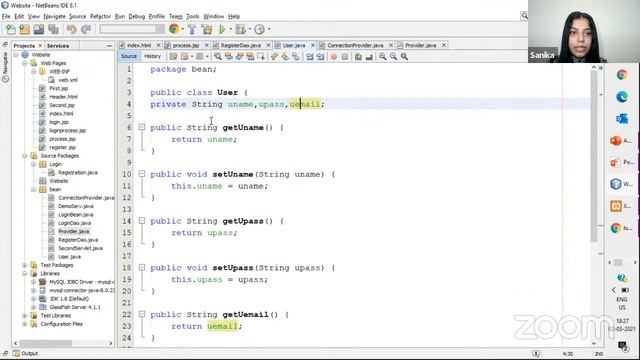This screenshot has height=360, width=640.
Task: Open the profile options dropdown arrow
Action: tap(269, 29)
